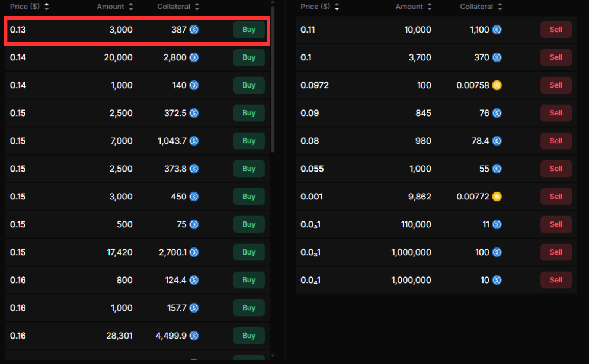Image resolution: width=589 pixels, height=364 pixels.
Task: Sort sell-side offers by Amount arrows
Action: click(430, 7)
